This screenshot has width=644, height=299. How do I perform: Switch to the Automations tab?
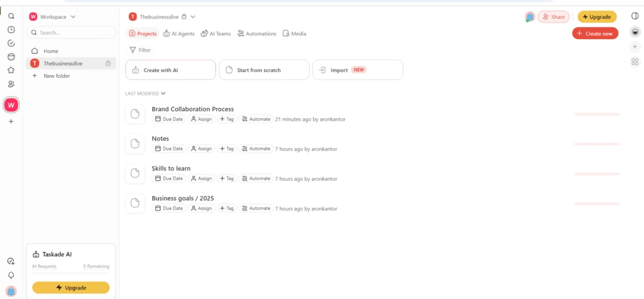(x=257, y=34)
